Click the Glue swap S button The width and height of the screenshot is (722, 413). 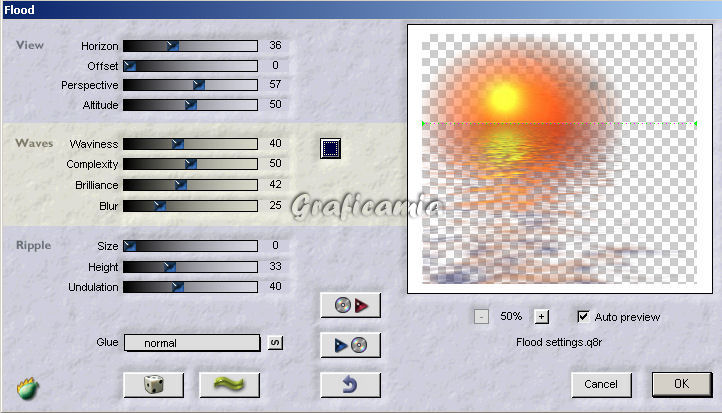coord(275,343)
